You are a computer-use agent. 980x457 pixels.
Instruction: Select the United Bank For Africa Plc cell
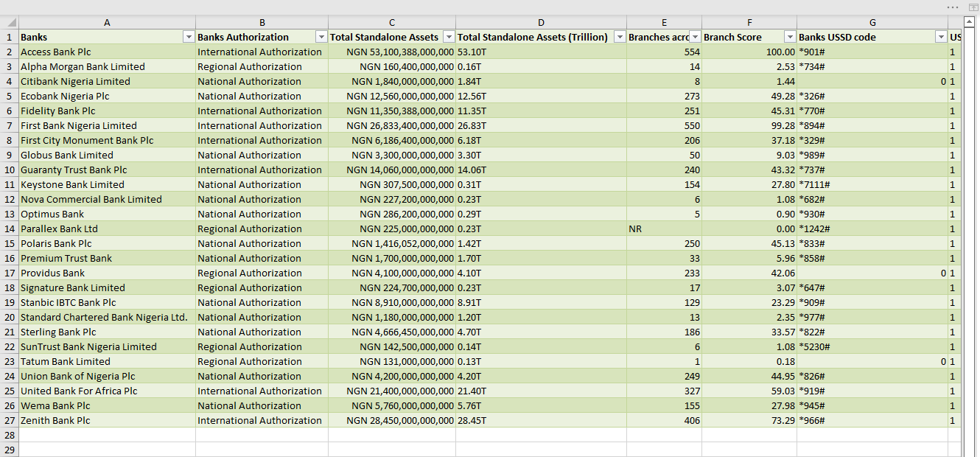pos(107,391)
